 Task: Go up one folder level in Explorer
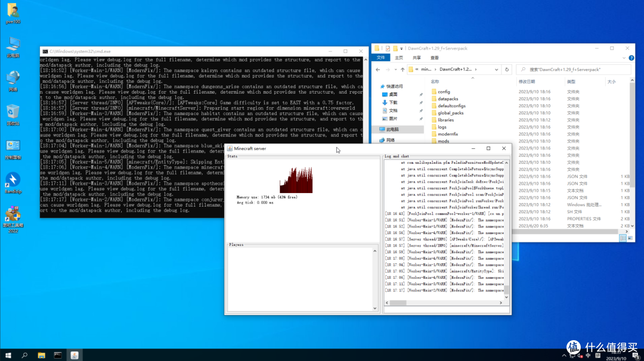click(402, 69)
